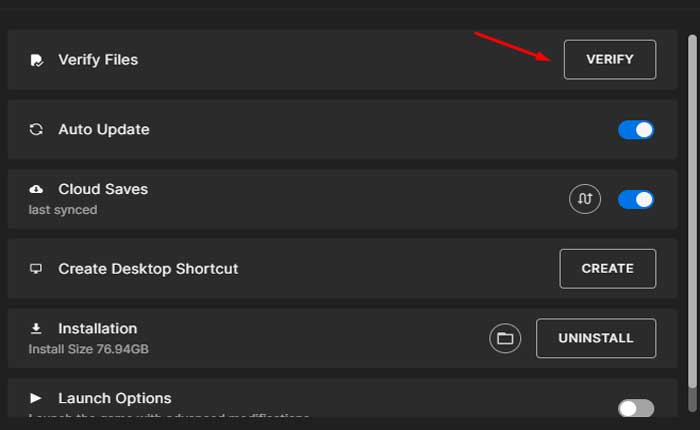This screenshot has width=700, height=430.
Task: Click the VERIFY button
Action: [609, 60]
